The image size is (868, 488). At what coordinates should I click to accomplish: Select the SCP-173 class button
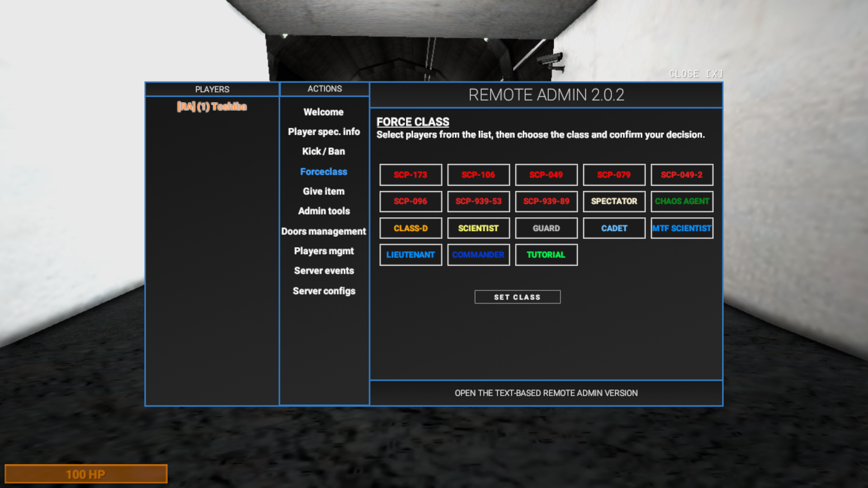[x=410, y=175]
